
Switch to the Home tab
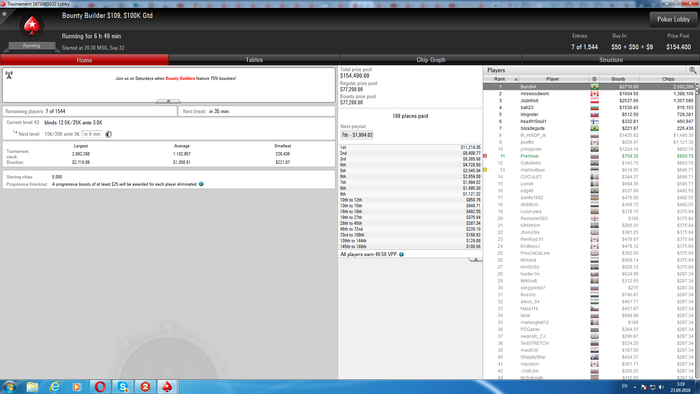[x=84, y=60]
